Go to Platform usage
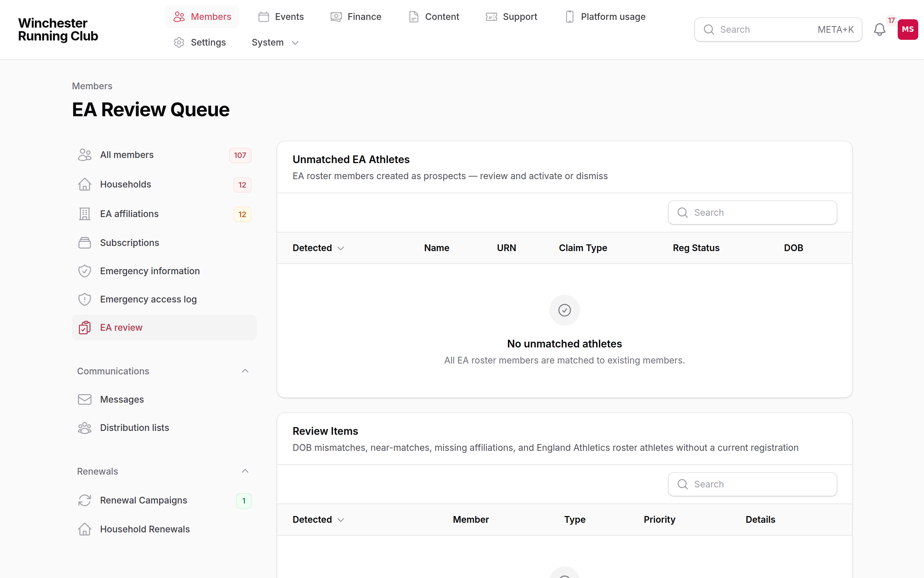924x578 pixels. 605,17
